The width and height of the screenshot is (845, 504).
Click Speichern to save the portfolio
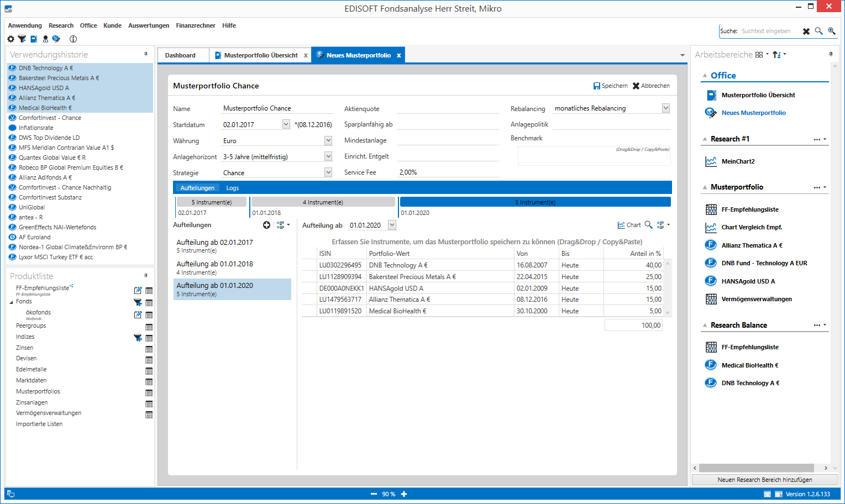click(x=610, y=86)
